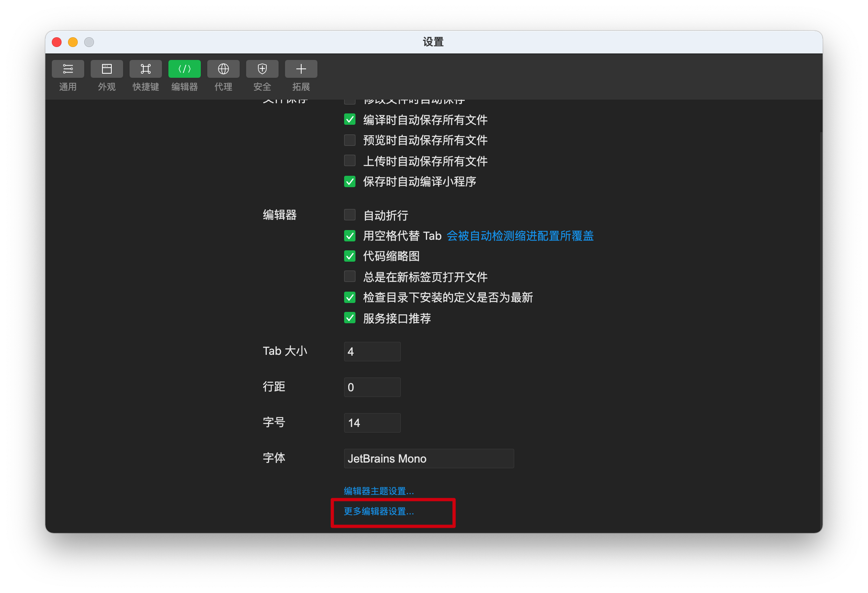Click 会被自动检测缩进配置所覆盖 link
The image size is (868, 593).
(x=520, y=236)
